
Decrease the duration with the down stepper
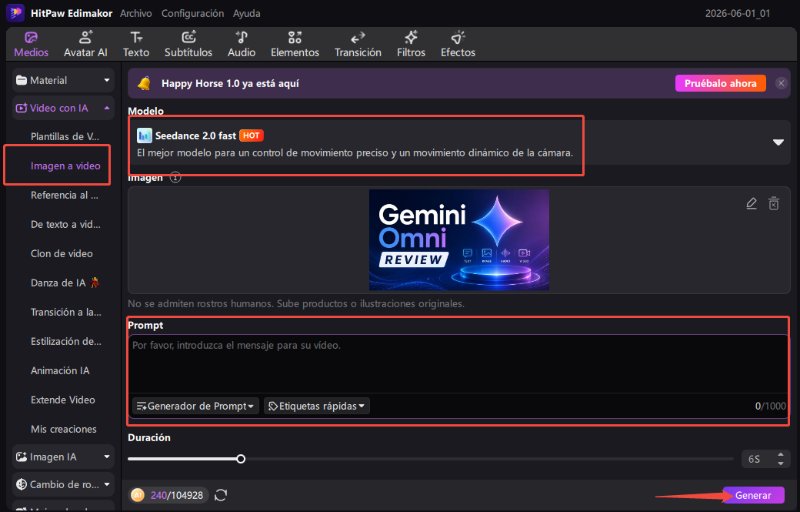pos(781,463)
